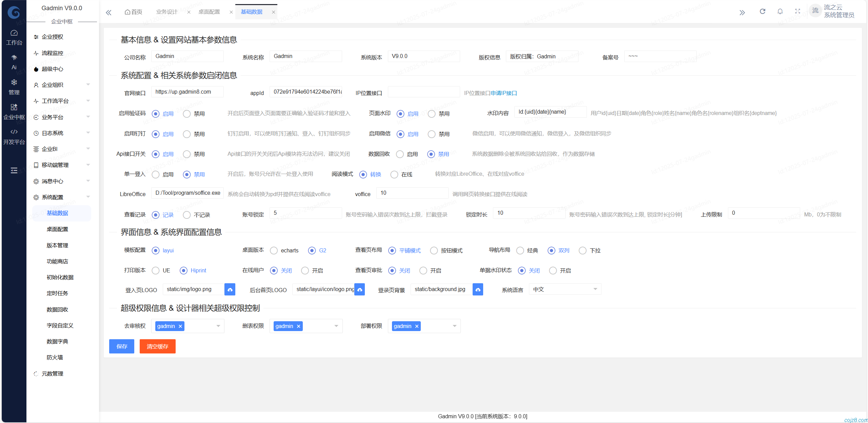Select 启用 for 单一登入

click(156, 175)
